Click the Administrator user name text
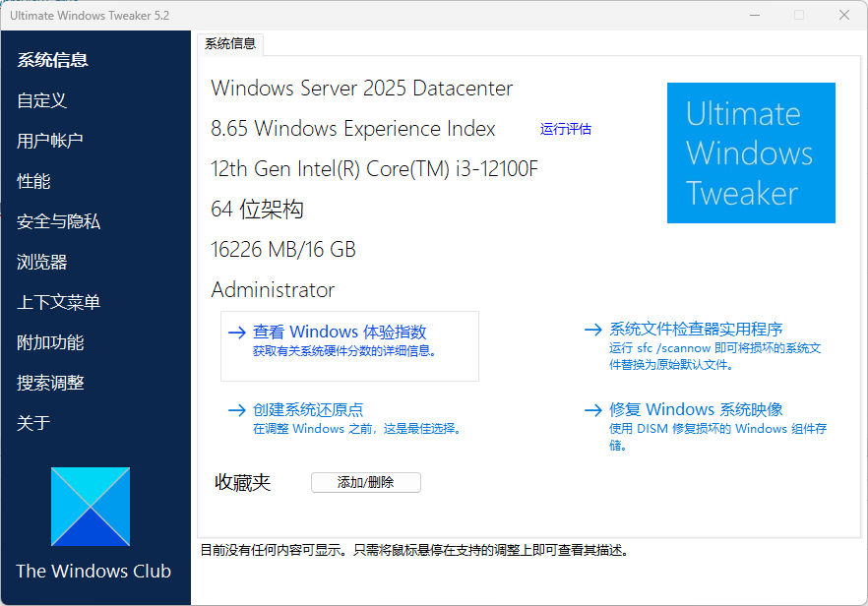Image resolution: width=868 pixels, height=606 pixels. (273, 290)
